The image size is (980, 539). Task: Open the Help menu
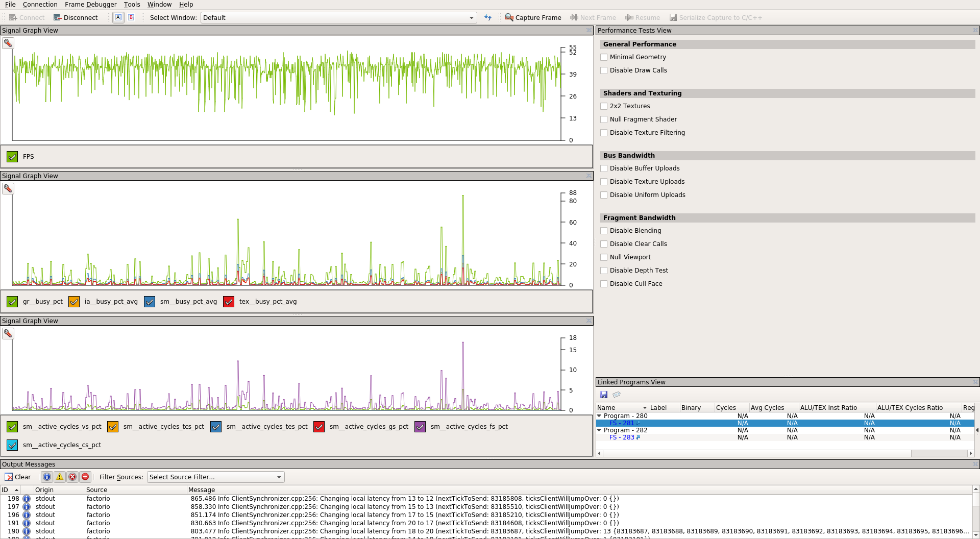pos(186,4)
